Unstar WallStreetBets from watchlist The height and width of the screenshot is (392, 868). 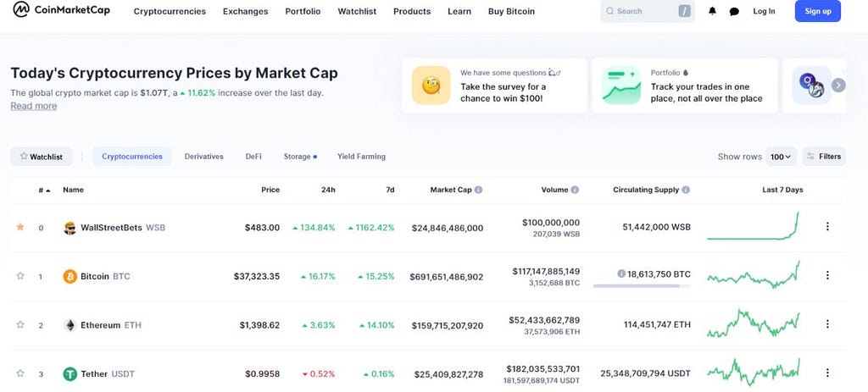pos(20,227)
